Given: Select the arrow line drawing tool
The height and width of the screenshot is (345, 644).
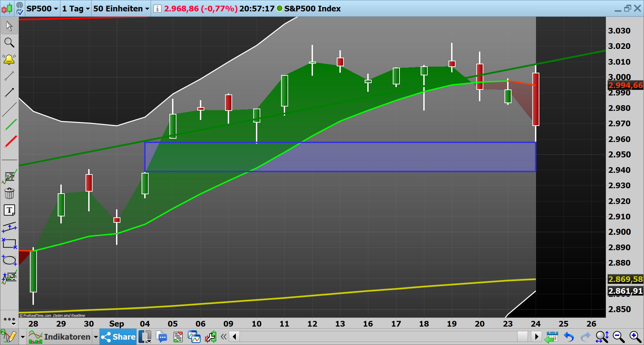Looking at the screenshot, I should click(x=9, y=93).
